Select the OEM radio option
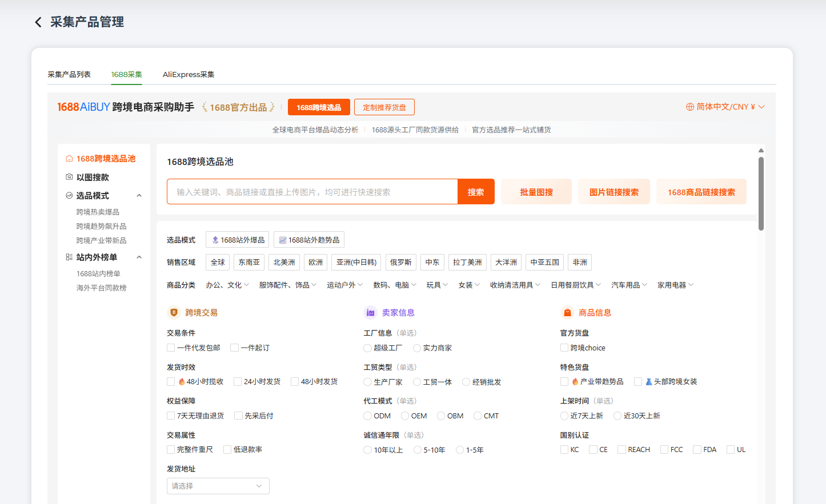Image resolution: width=826 pixels, height=504 pixels. 405,416
